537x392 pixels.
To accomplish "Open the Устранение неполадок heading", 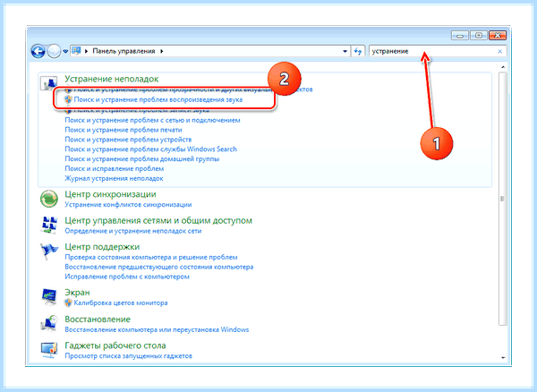I will pos(112,79).
